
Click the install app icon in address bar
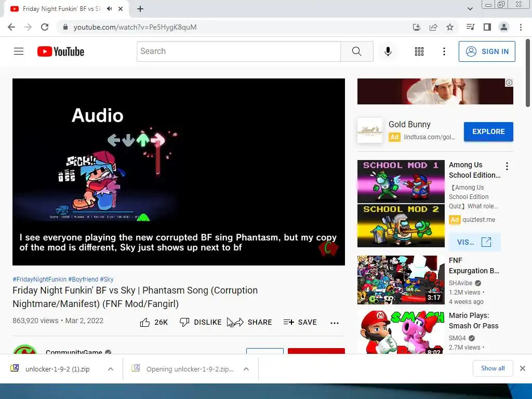416,27
